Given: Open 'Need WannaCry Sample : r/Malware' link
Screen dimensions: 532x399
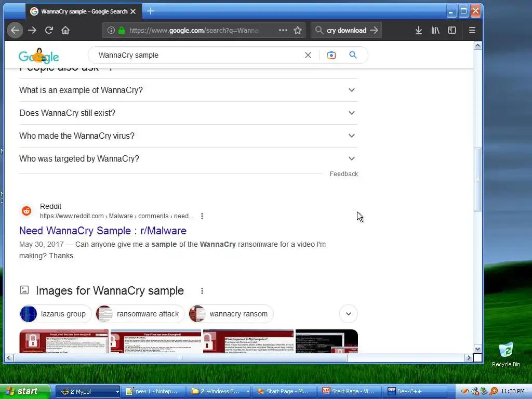Looking at the screenshot, I should [x=103, y=231].
